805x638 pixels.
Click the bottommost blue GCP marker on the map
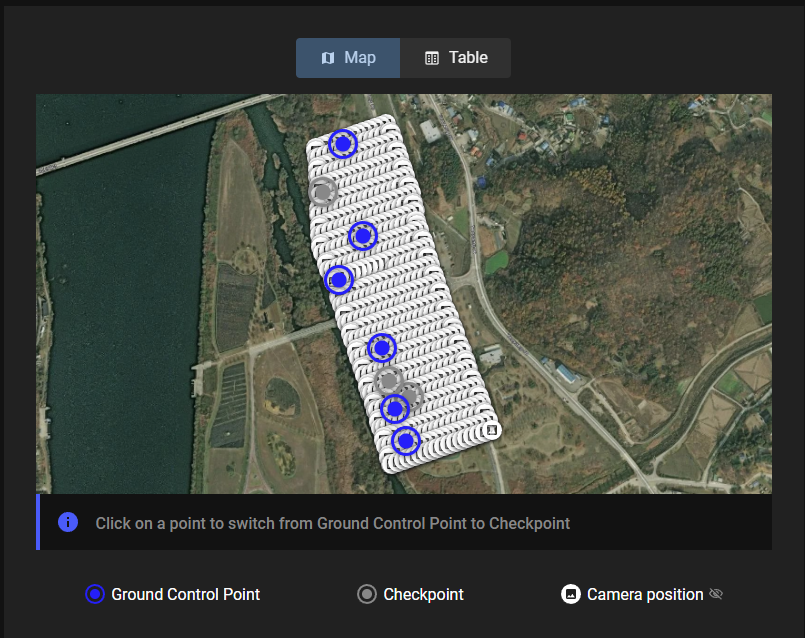tap(407, 440)
